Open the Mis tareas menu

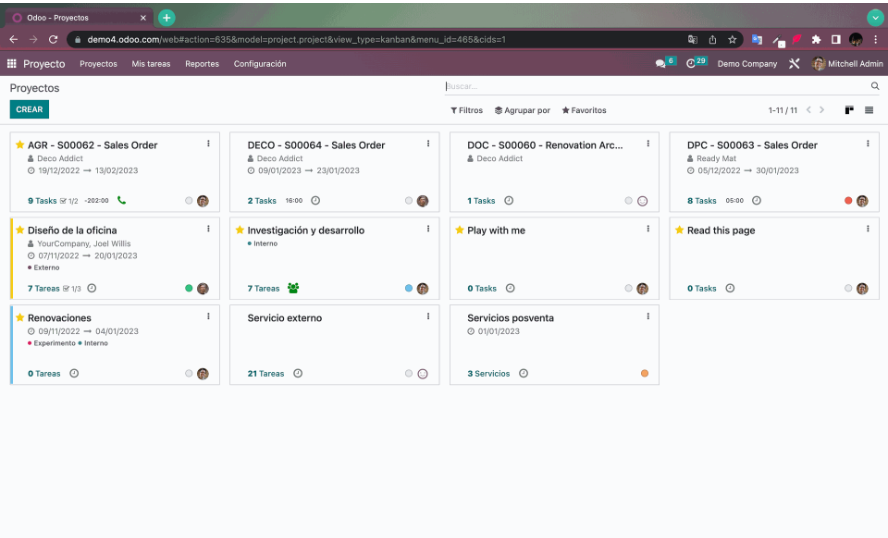tap(151, 64)
